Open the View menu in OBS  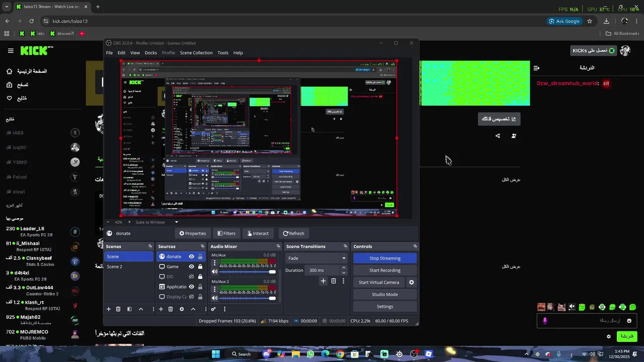135,53
